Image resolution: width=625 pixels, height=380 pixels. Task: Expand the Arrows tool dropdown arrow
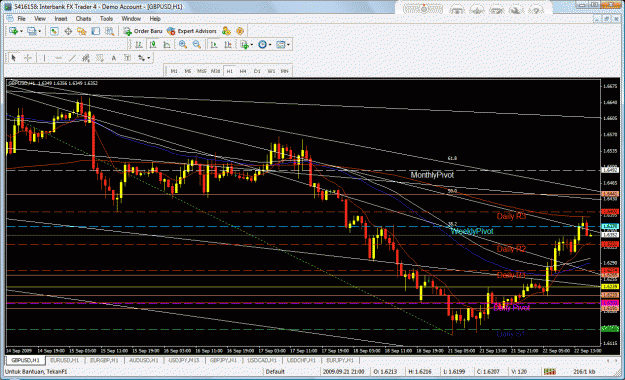pos(149,59)
